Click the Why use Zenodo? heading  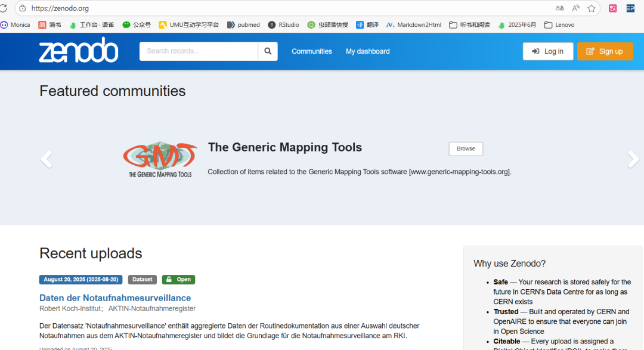click(510, 264)
